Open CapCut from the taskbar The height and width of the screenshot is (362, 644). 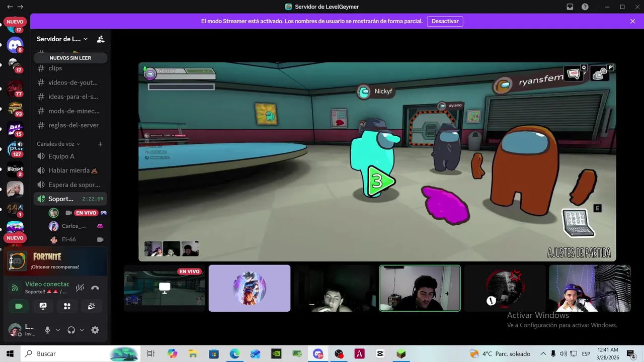(x=380, y=354)
